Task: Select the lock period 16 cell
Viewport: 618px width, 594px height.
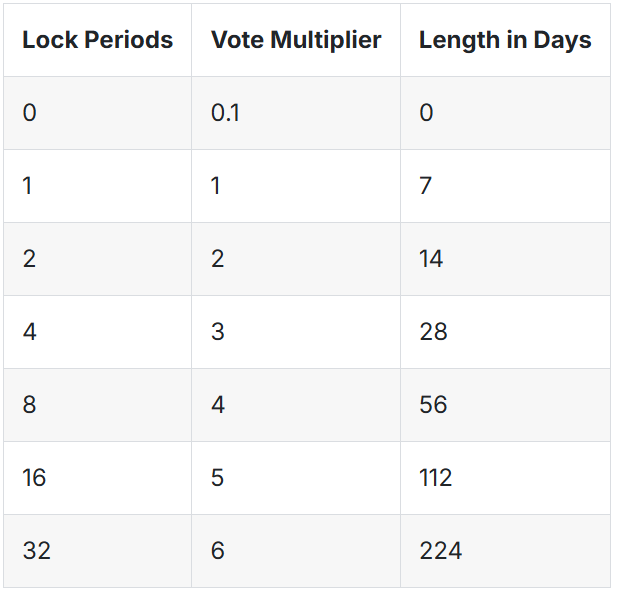Action: pos(97,478)
